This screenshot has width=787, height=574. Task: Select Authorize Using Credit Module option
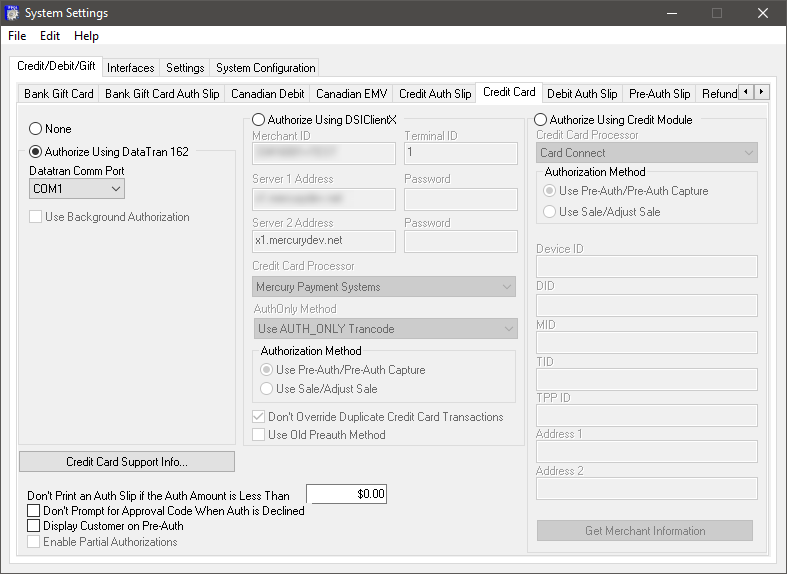point(541,120)
